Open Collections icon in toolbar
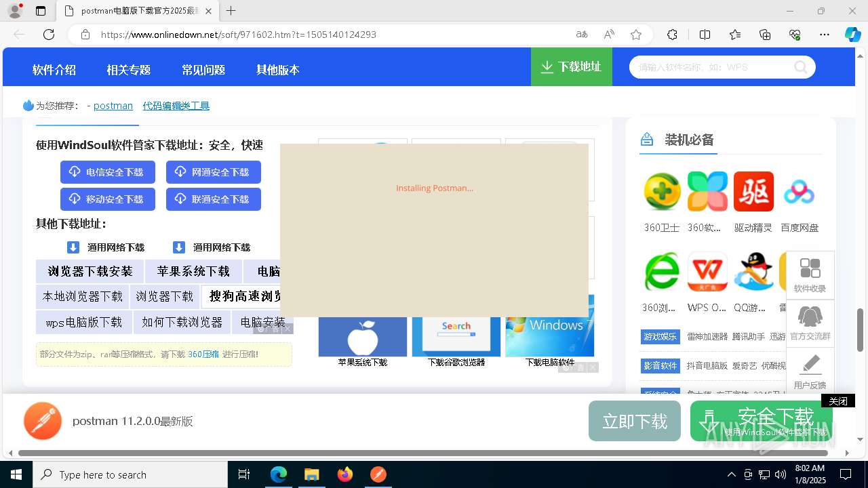The image size is (868, 488). 765,35
